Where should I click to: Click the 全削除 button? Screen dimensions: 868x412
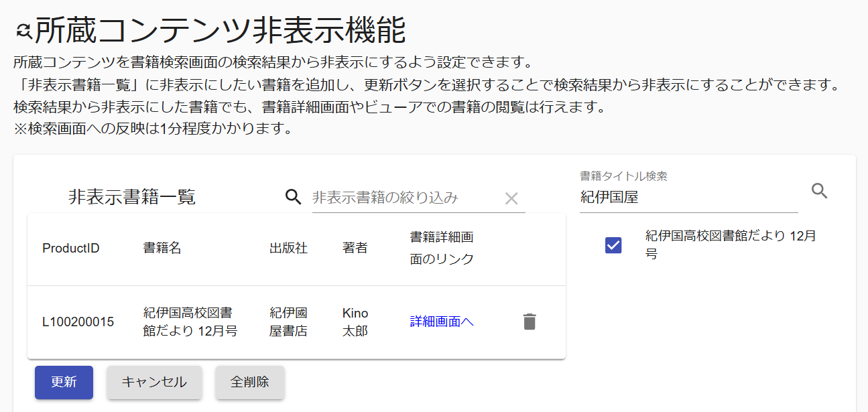(x=250, y=383)
